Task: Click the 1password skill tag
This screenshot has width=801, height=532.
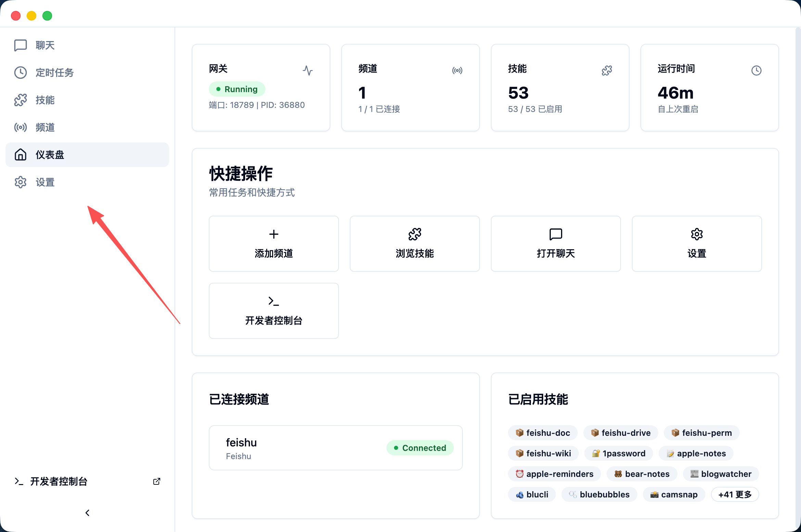Action: coord(619,453)
